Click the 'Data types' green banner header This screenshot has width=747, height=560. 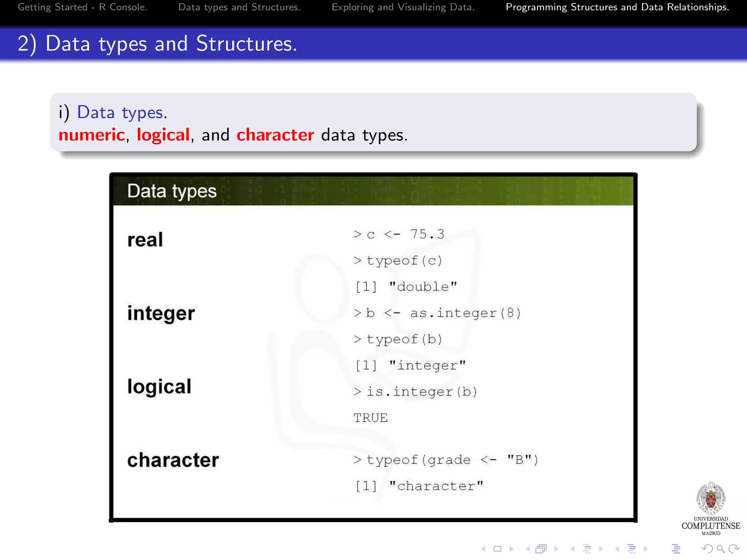[x=373, y=191]
